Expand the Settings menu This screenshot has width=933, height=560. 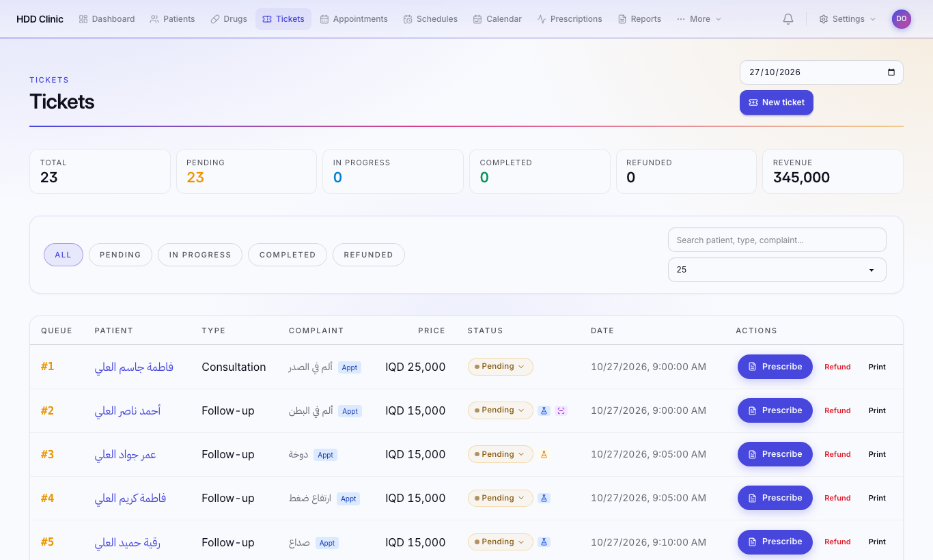(x=847, y=19)
